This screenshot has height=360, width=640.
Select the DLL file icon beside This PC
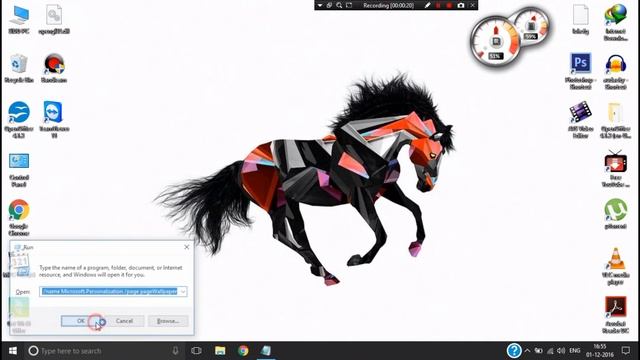[x=54, y=19]
